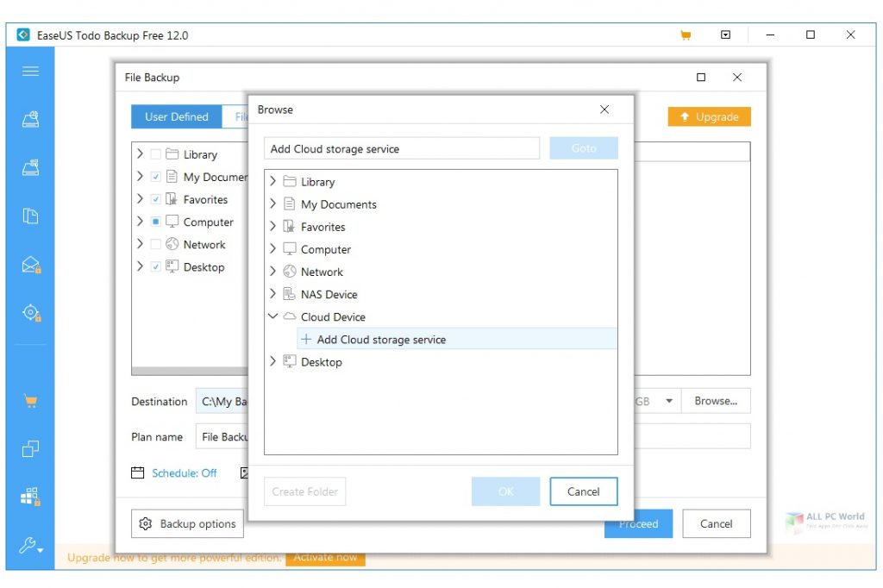Image resolution: width=883 pixels, height=588 pixels.
Task: Open the shopping cart icon in sidebar
Action: point(30,402)
